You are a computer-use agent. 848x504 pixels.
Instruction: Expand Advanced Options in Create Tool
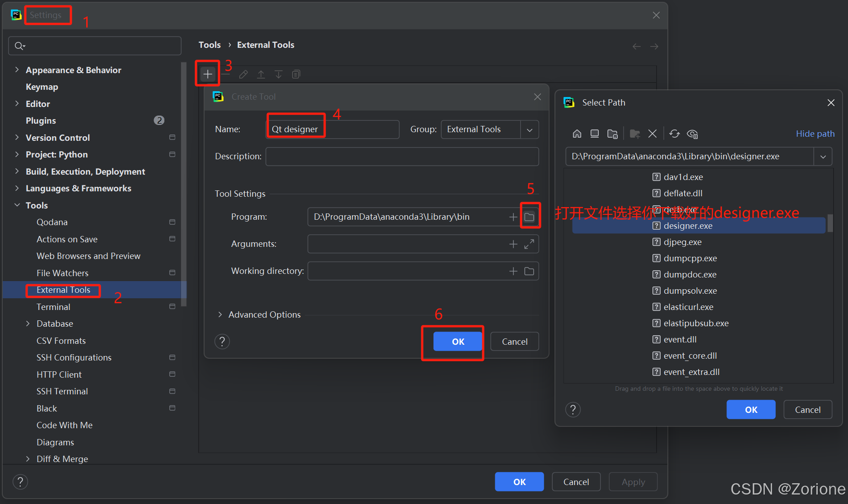pyautogui.click(x=220, y=314)
